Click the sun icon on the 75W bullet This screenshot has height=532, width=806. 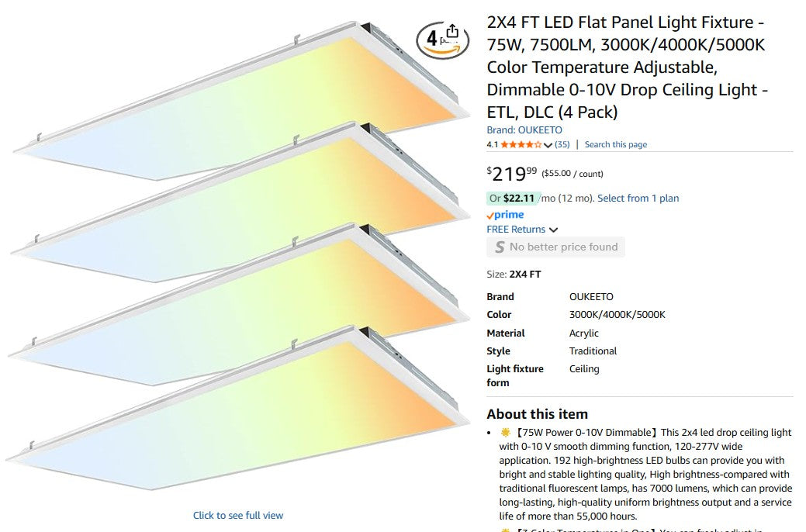[505, 432]
